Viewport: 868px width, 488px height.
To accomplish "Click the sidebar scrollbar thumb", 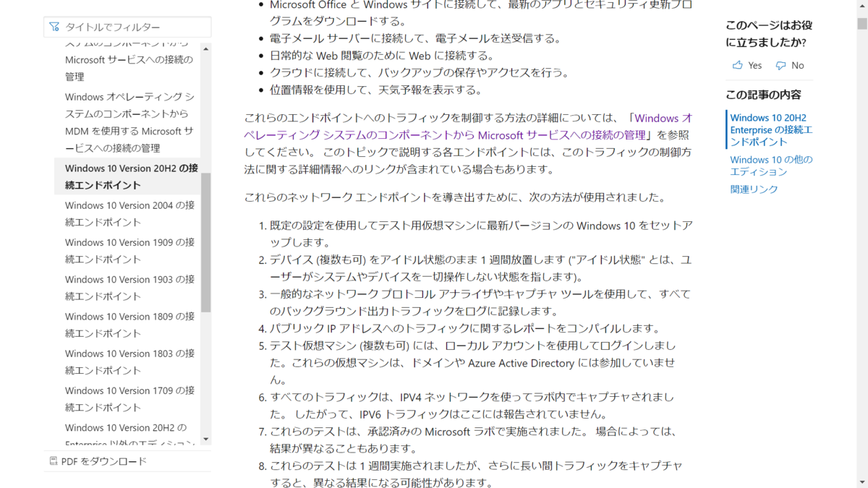I will 205,242.
